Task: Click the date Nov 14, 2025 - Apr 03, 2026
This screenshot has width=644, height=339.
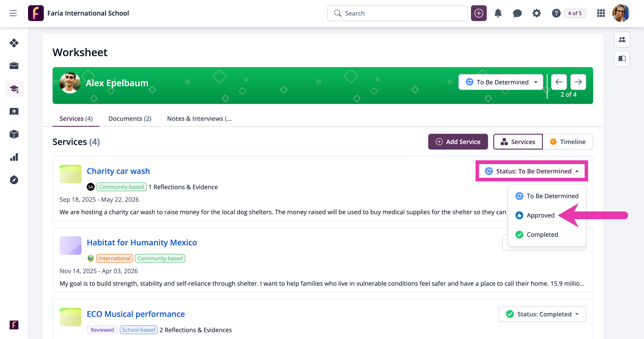Action: (99, 271)
